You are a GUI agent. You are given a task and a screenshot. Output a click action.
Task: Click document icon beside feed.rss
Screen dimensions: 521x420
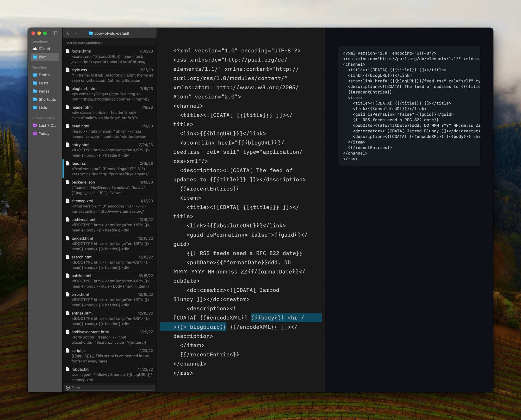[68, 163]
